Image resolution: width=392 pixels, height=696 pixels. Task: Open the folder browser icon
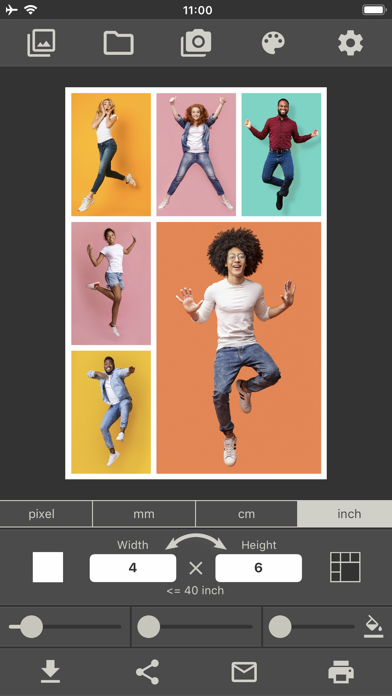click(119, 43)
